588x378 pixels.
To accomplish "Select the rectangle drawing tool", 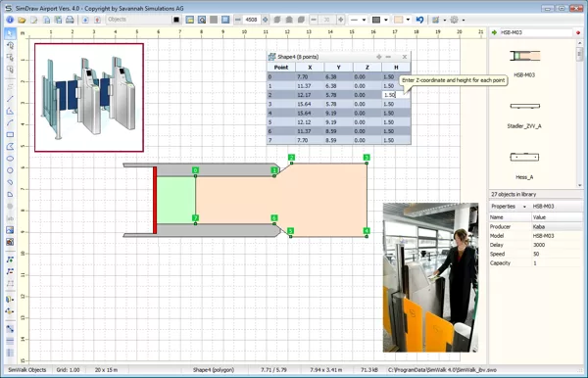I will (x=10, y=135).
